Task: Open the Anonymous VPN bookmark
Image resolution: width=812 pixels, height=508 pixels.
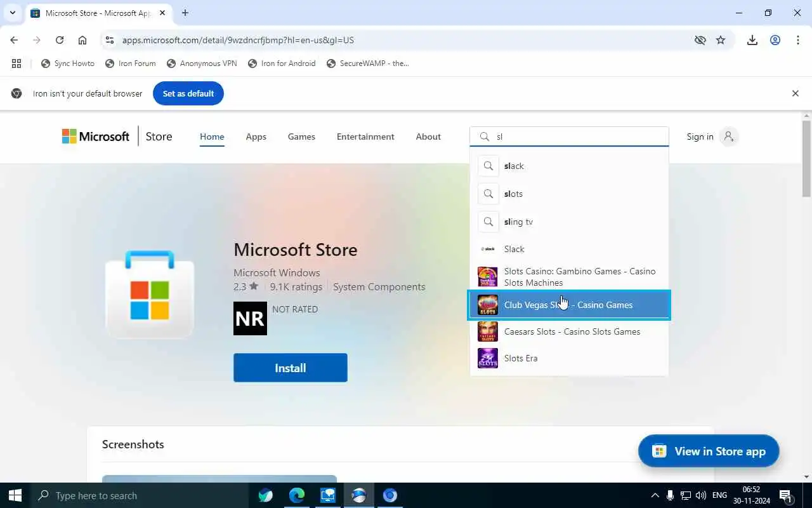Action: click(202, 63)
